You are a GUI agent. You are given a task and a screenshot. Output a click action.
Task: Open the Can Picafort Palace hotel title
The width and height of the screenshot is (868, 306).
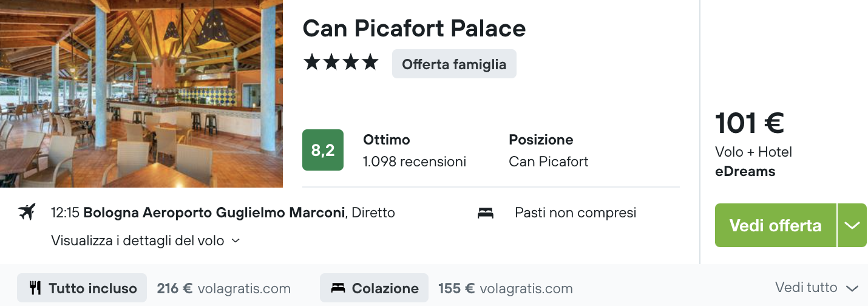[415, 28]
